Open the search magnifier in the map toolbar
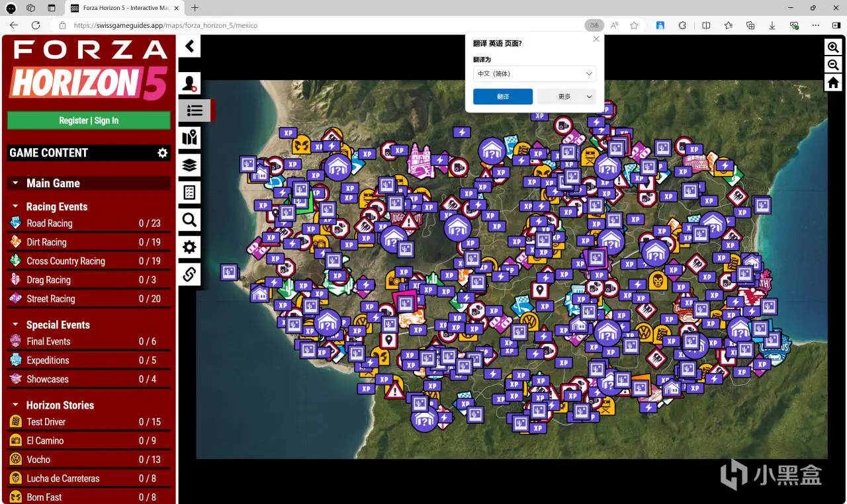This screenshot has width=847, height=504. (x=190, y=220)
